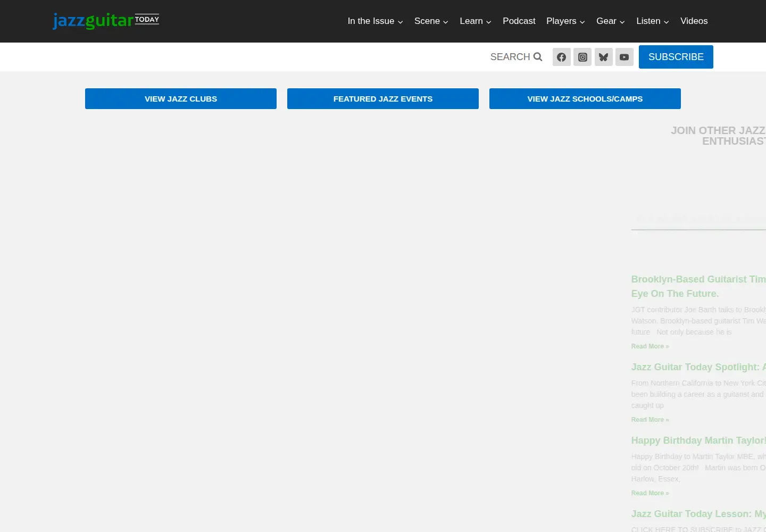Click View Jazz Clubs button
The height and width of the screenshot is (532, 766).
click(x=181, y=99)
